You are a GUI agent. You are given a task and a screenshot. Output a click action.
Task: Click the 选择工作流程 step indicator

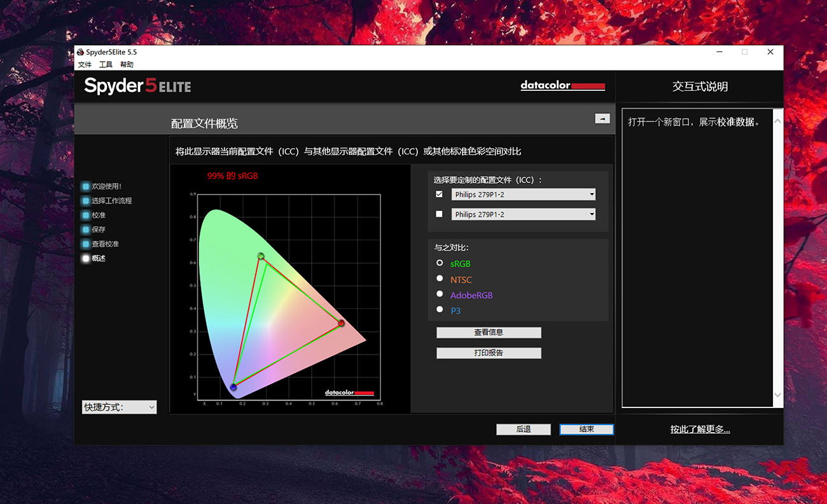[x=86, y=201]
